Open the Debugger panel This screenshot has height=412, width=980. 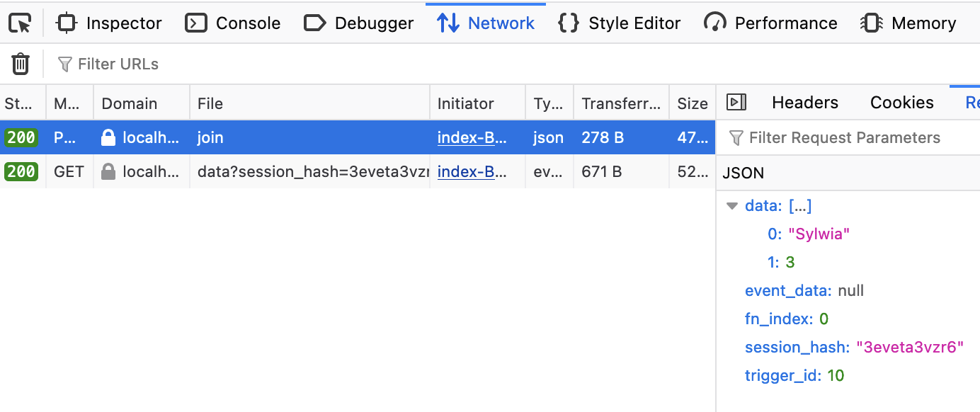[359, 23]
